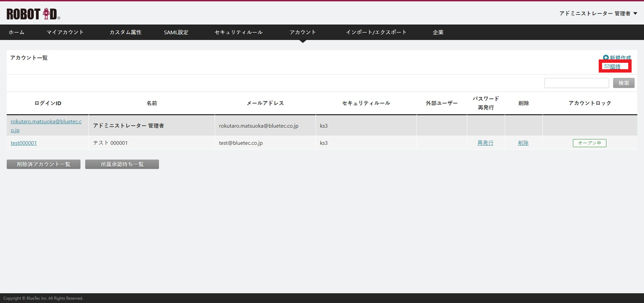Click 再発行 for the test000001 account
This screenshot has height=303, width=644.
tap(485, 143)
